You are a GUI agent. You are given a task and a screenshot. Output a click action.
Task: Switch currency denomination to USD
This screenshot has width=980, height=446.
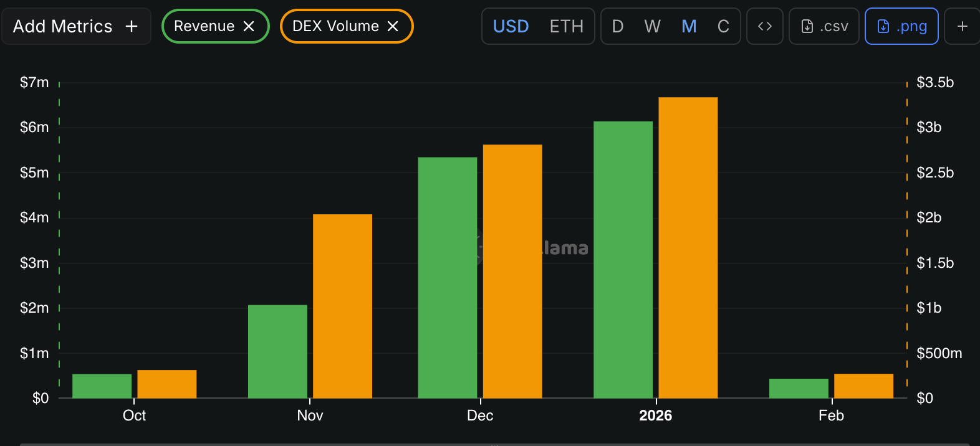511,26
